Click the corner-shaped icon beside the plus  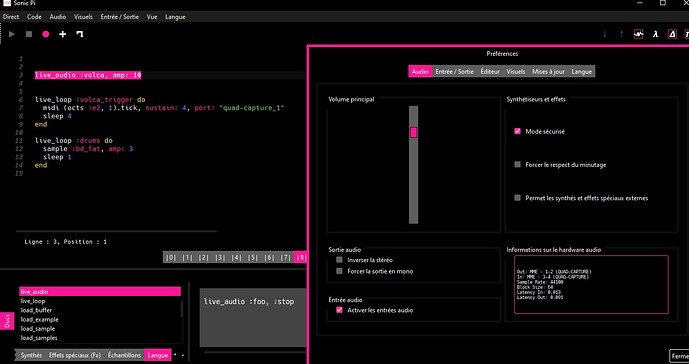(x=80, y=34)
